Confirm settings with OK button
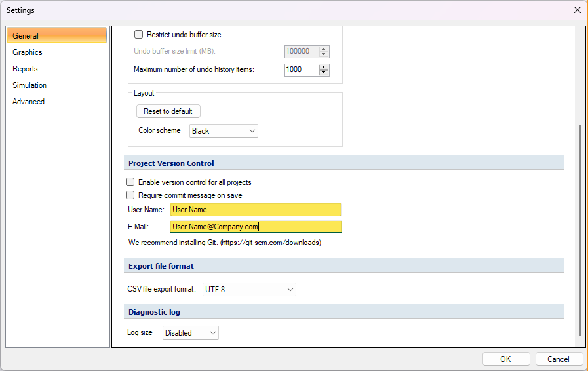The height and width of the screenshot is (371, 588). coord(506,359)
